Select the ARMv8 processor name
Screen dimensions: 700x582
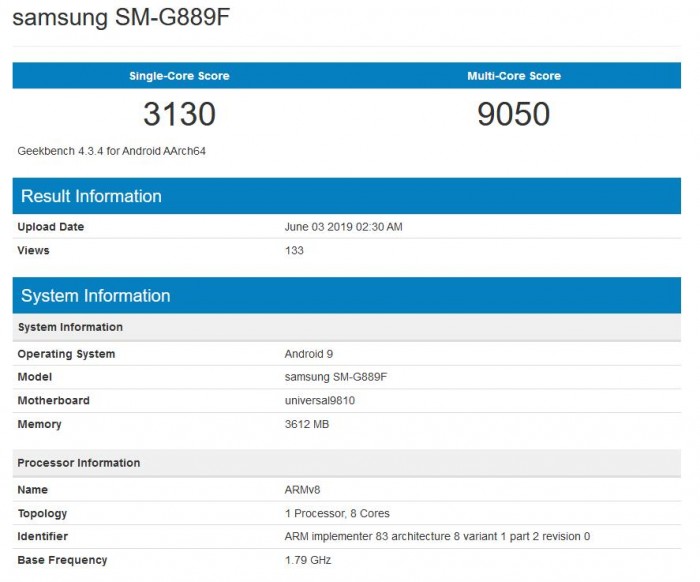coord(302,490)
